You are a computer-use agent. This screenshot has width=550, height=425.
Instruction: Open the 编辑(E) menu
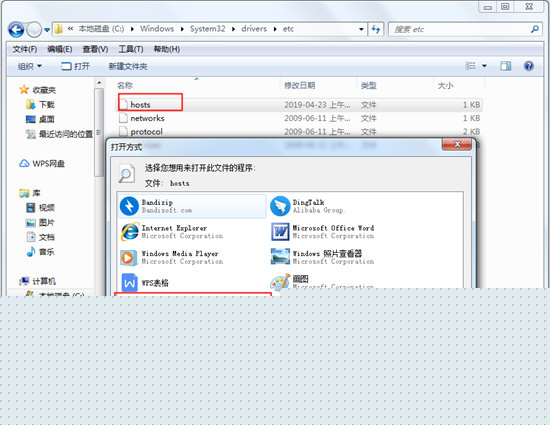coord(60,49)
